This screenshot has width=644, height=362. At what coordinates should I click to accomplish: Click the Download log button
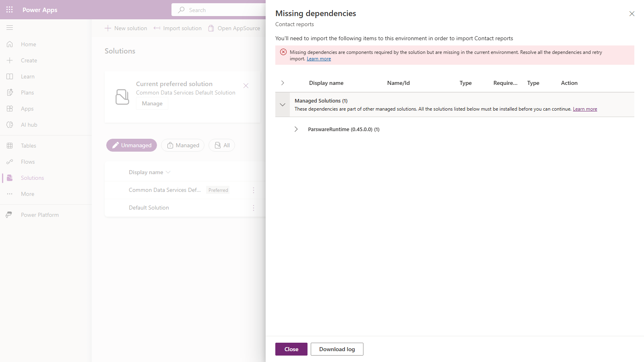coord(337,349)
